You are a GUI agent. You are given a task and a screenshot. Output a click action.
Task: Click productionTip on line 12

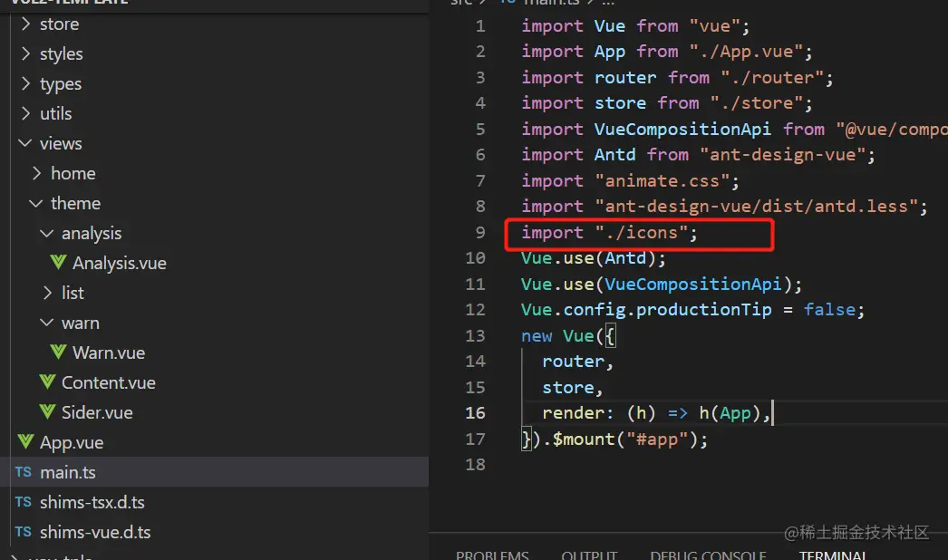click(703, 310)
